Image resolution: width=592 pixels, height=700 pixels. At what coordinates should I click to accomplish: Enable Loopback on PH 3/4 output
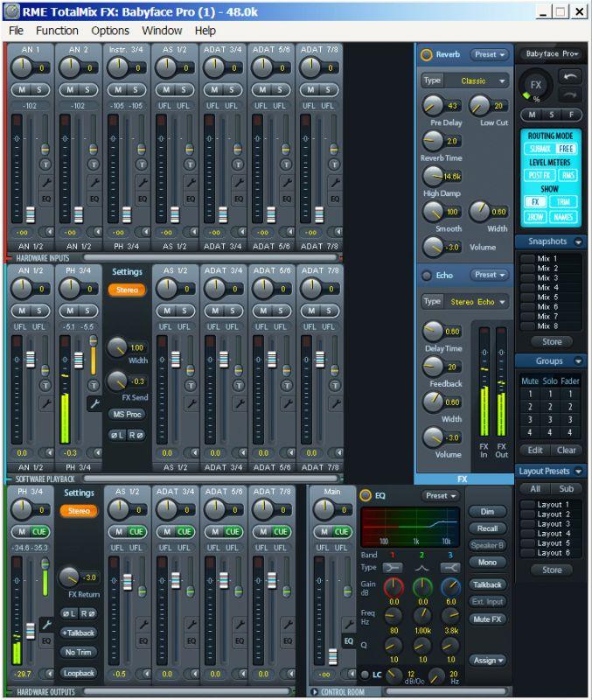(x=79, y=673)
